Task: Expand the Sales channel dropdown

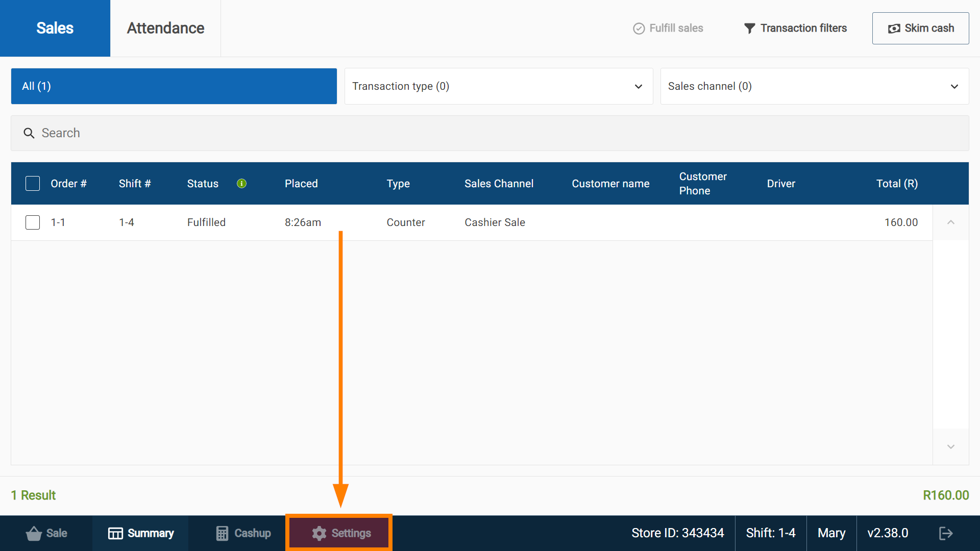Action: tap(814, 86)
